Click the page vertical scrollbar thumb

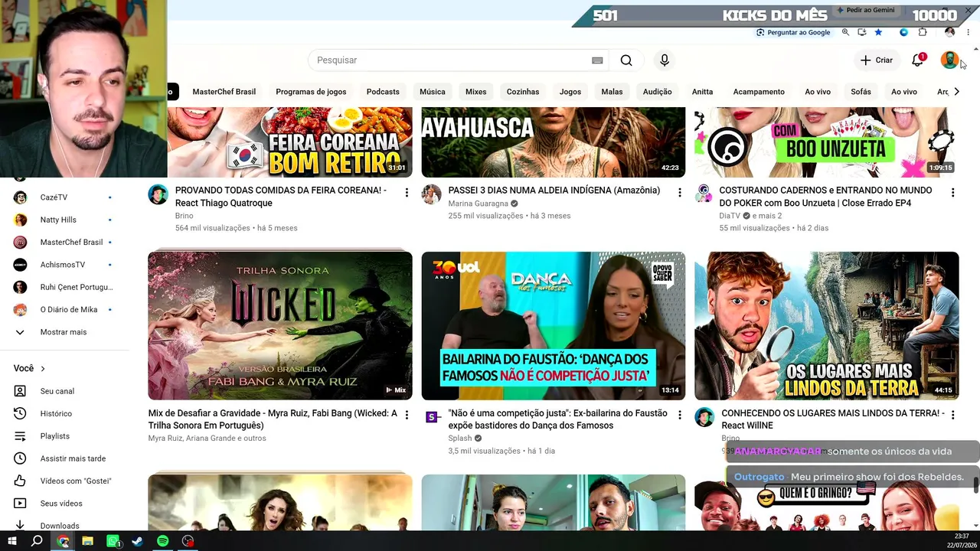click(x=976, y=486)
